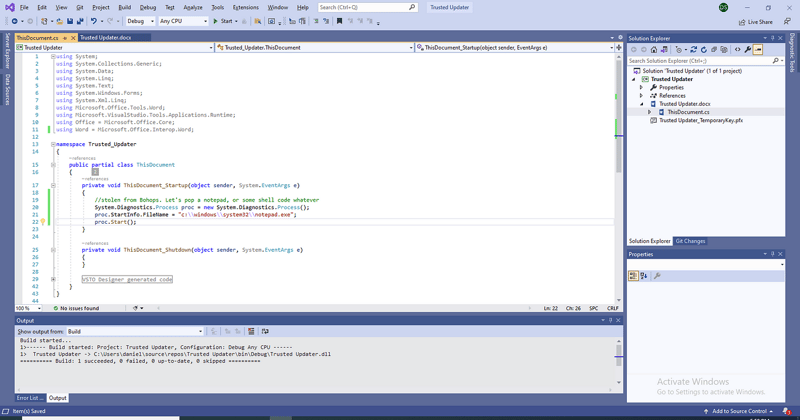Open the Build menu

(x=124, y=7)
